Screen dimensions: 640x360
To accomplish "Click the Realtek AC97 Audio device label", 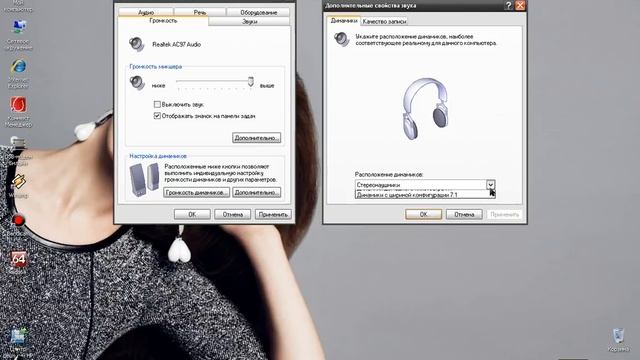I will 177,44.
